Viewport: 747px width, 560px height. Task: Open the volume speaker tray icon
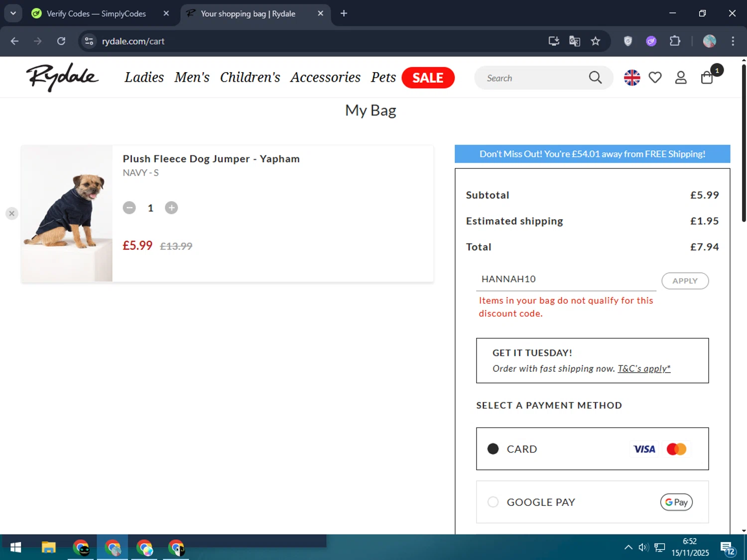tap(643, 548)
